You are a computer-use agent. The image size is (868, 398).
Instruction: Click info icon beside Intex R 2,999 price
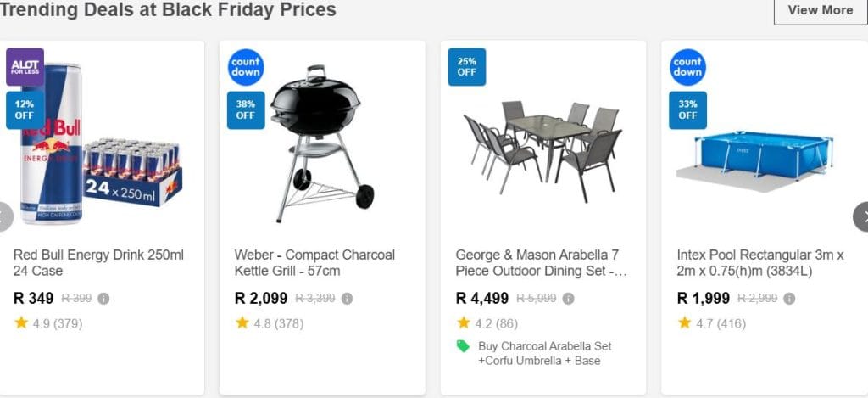coord(789,299)
